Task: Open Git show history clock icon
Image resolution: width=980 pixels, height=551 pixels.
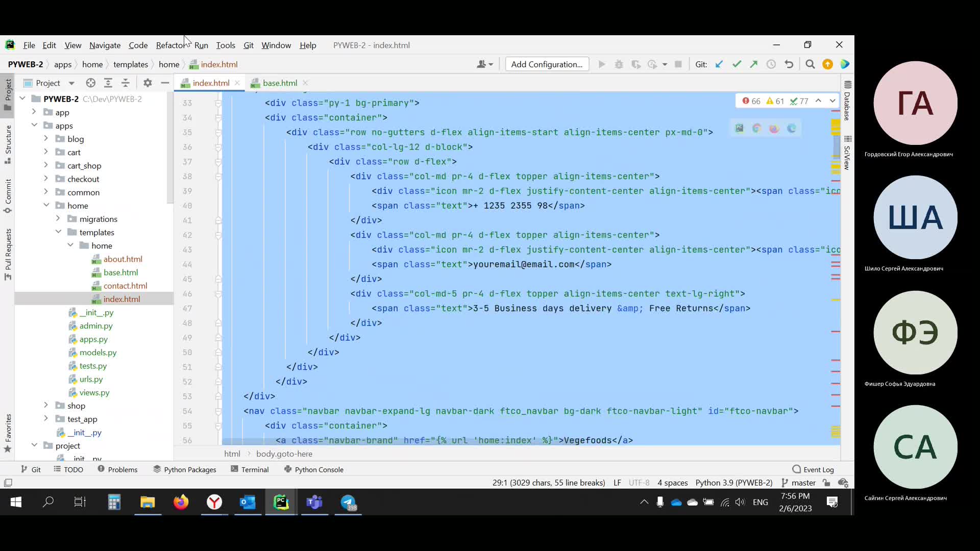Action: 771,64
